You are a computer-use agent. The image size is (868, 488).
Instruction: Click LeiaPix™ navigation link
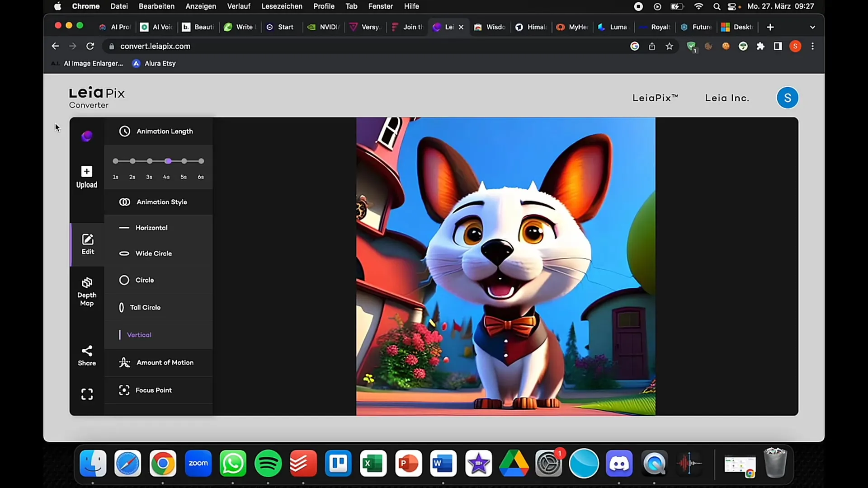[655, 98]
